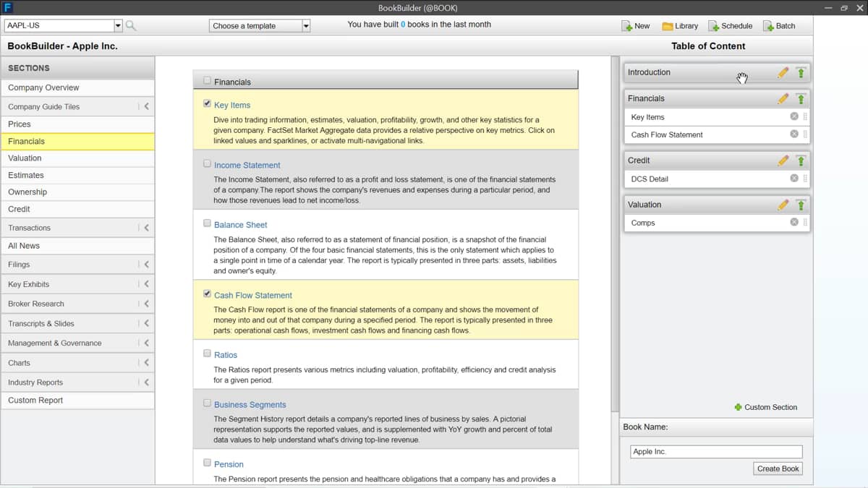
Task: Click the Book Name input field
Action: tap(716, 451)
